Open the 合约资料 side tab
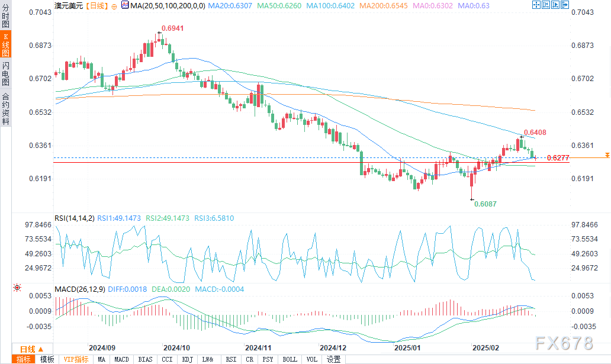This screenshot has width=611, height=364. pyautogui.click(x=5, y=109)
